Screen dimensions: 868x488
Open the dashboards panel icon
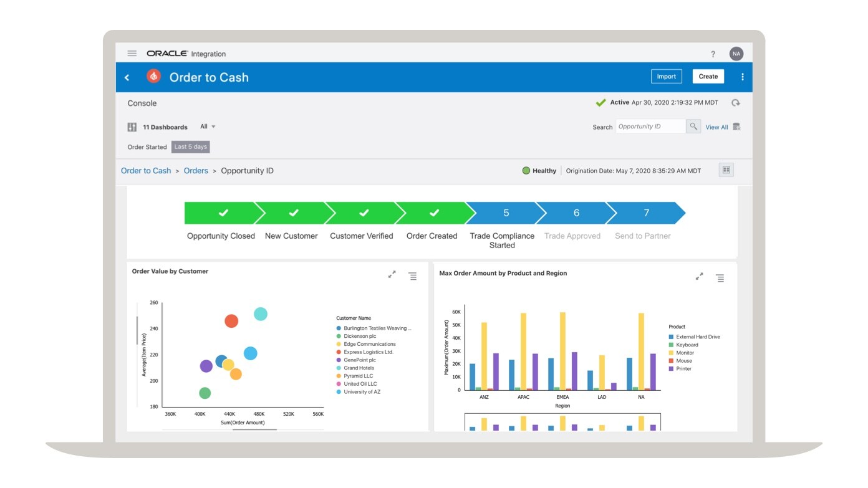[x=132, y=127]
